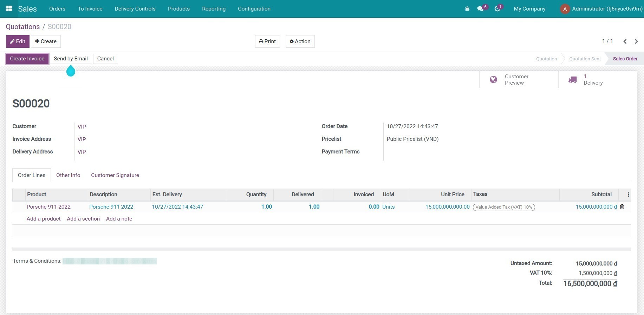Click the debug bug icon
644x315 pixels.
click(x=467, y=9)
